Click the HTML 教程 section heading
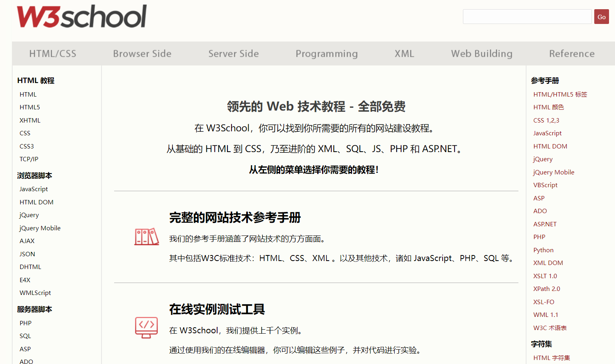Image resolution: width=615 pixels, height=364 pixels. coord(36,80)
